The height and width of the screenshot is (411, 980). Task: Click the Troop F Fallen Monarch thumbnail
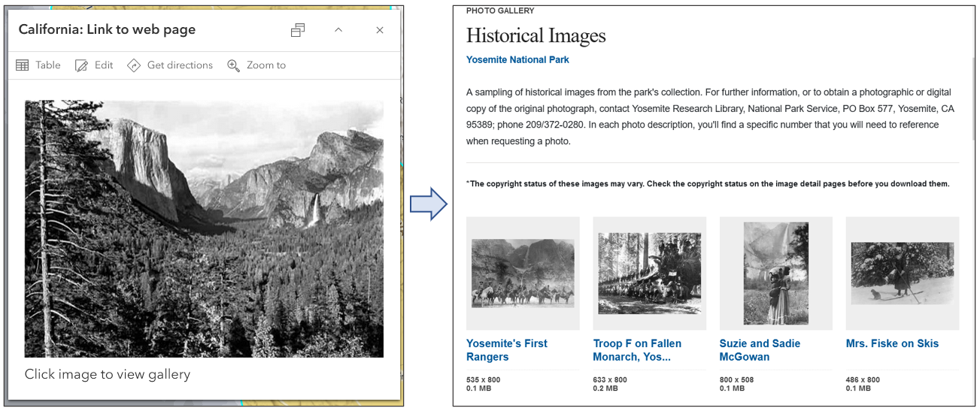pyautogui.click(x=649, y=273)
